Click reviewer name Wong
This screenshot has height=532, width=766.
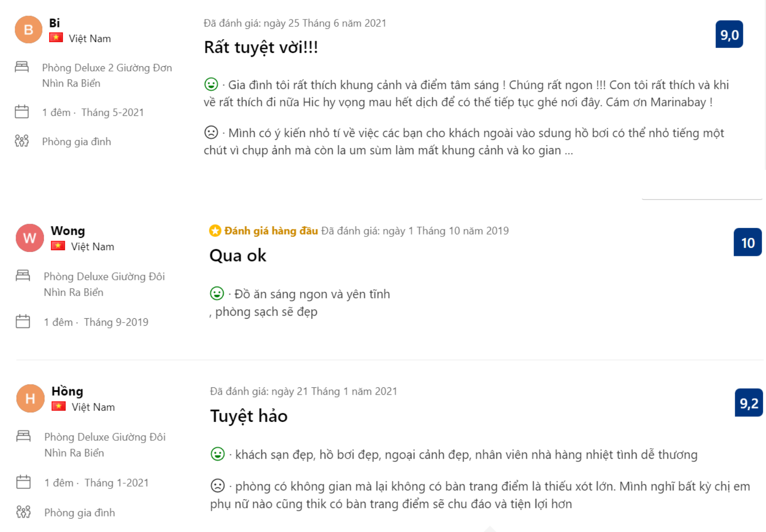(x=68, y=231)
